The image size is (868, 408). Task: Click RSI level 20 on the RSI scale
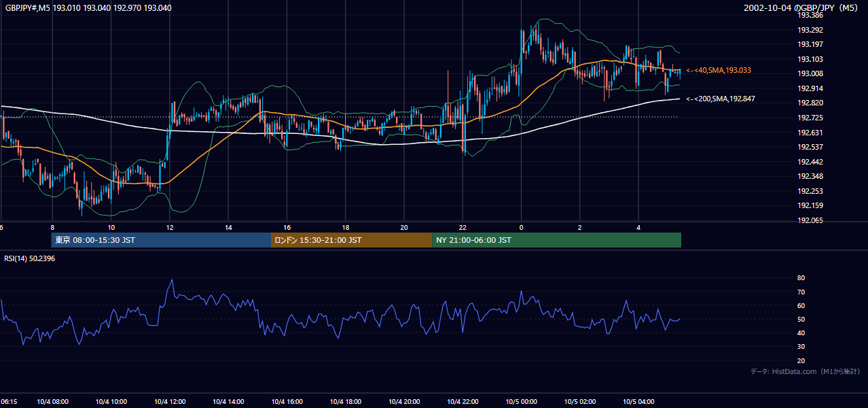click(x=801, y=360)
